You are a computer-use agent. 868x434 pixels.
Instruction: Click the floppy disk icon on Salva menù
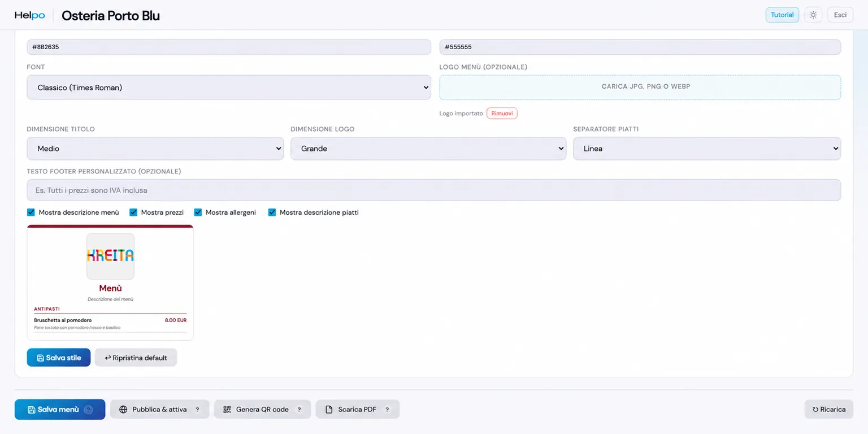[32, 410]
